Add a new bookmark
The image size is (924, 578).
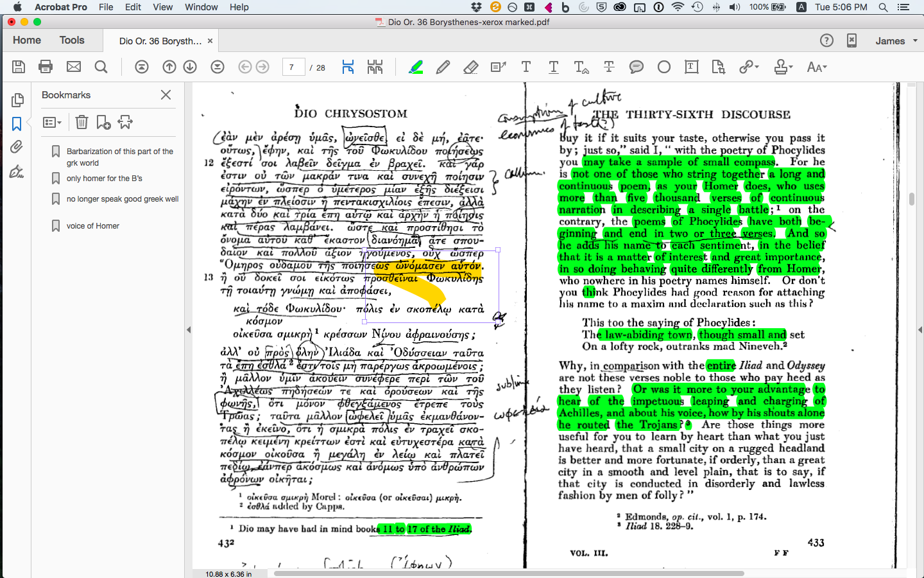click(x=103, y=122)
